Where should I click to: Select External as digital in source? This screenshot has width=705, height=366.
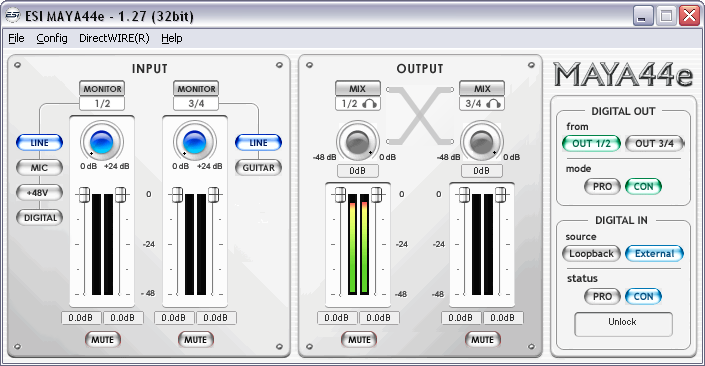pyautogui.click(x=654, y=254)
